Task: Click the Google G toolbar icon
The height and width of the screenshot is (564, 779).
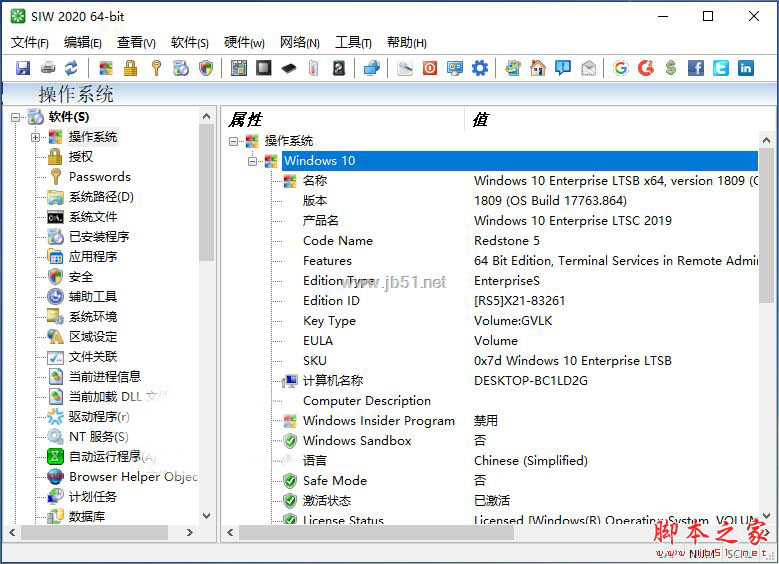Action: (x=621, y=68)
